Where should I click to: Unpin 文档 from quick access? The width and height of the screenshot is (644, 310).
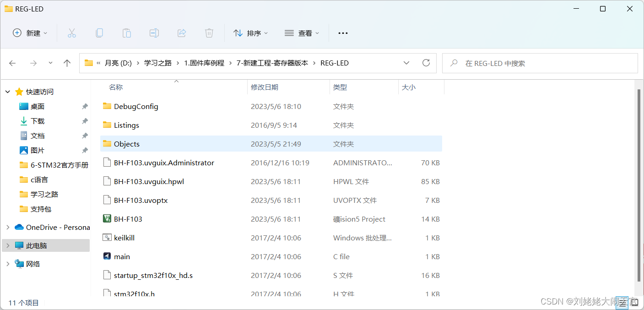tap(85, 136)
